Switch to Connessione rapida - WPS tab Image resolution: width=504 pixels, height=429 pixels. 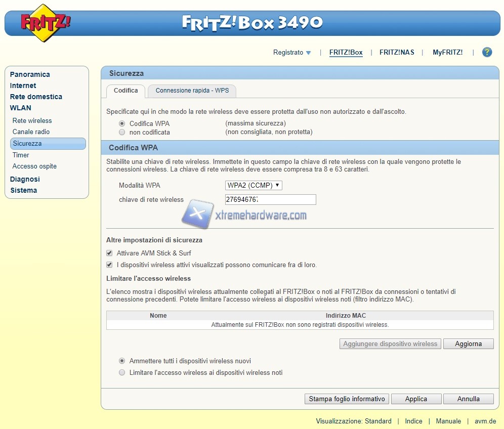[192, 91]
